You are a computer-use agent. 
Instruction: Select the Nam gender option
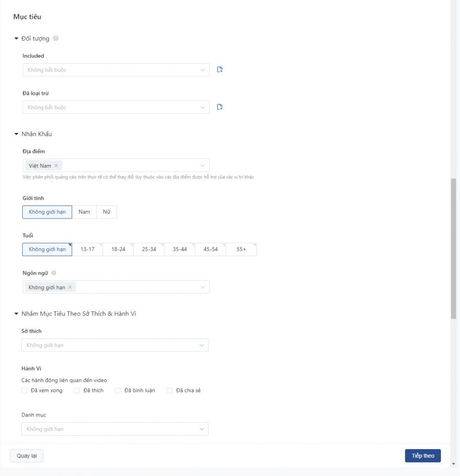(84, 212)
